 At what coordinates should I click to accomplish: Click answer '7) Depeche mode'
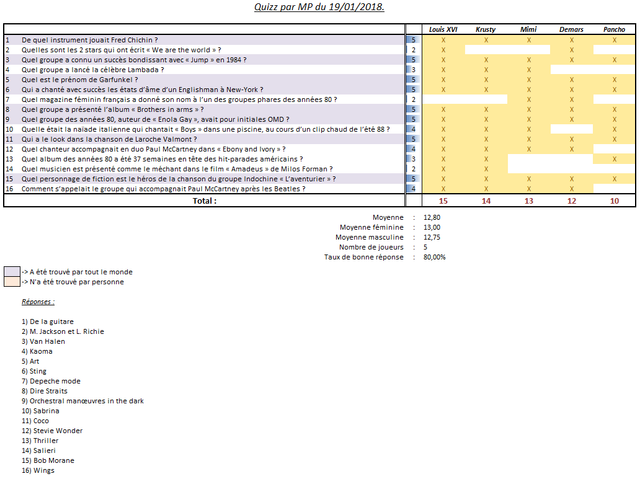[x=51, y=381]
